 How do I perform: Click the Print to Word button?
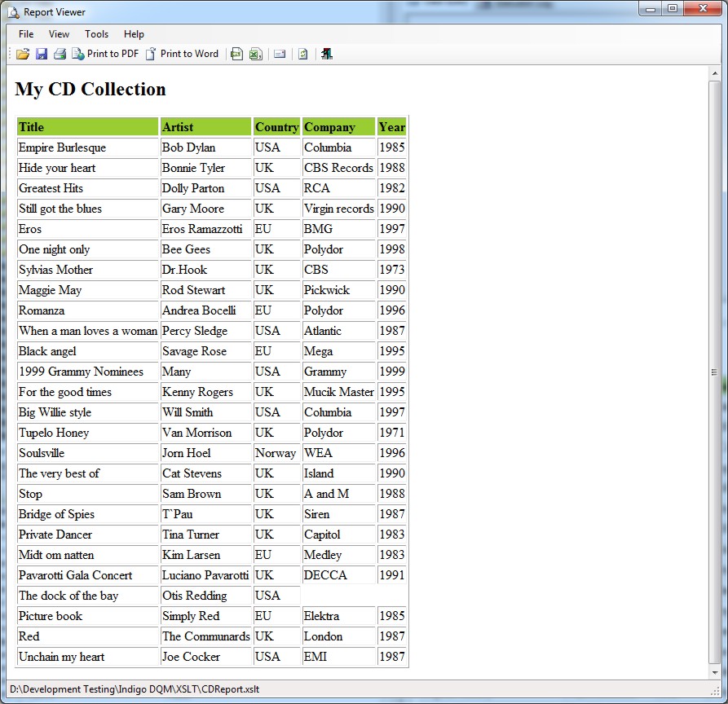(182, 54)
